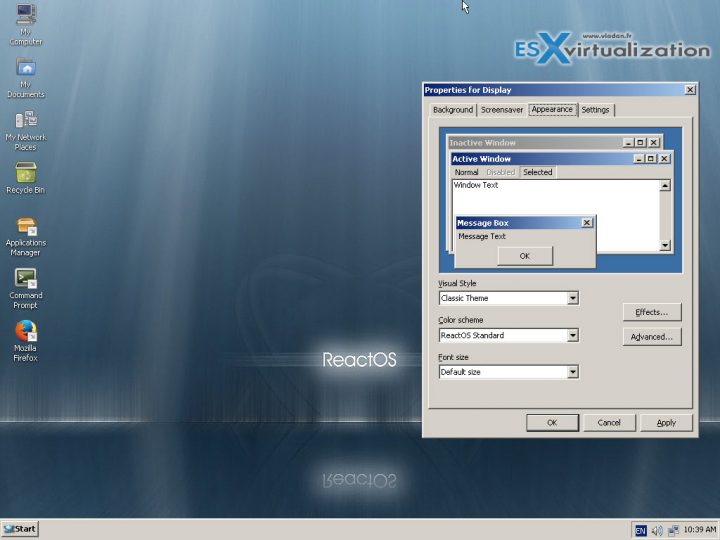Confirm display properties with OK
The image size is (720, 540).
click(552, 422)
